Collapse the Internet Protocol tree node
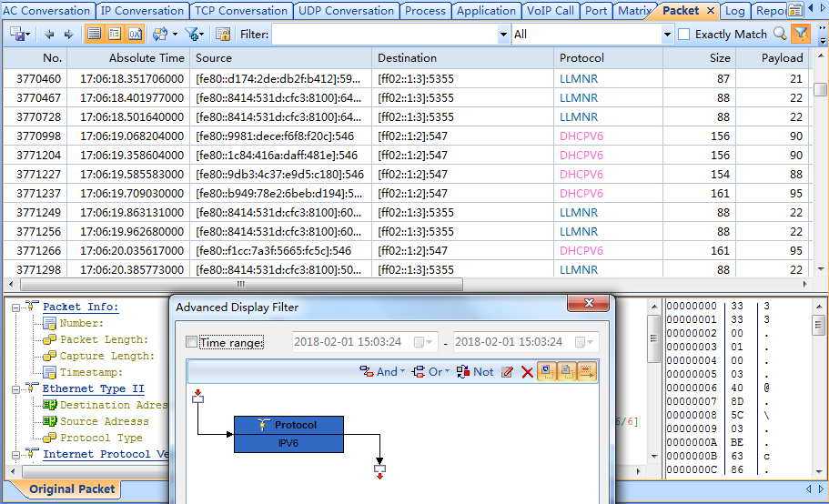 click(x=15, y=455)
